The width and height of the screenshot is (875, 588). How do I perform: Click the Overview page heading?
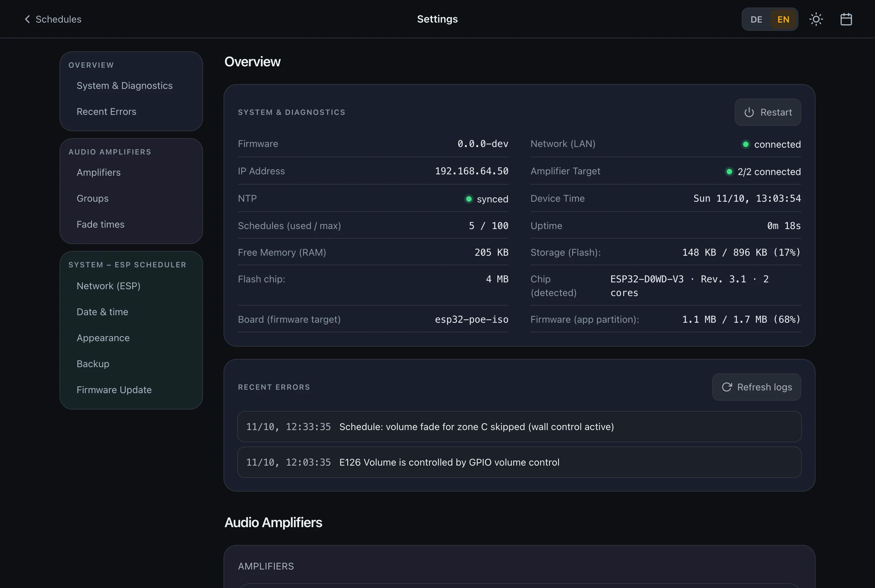click(x=252, y=62)
